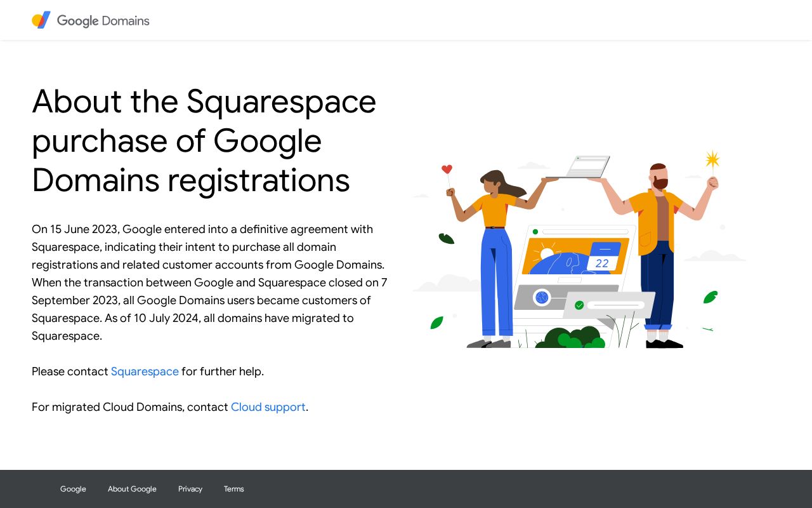
Task: Click the Google Domains wordmark text
Action: click(103, 20)
